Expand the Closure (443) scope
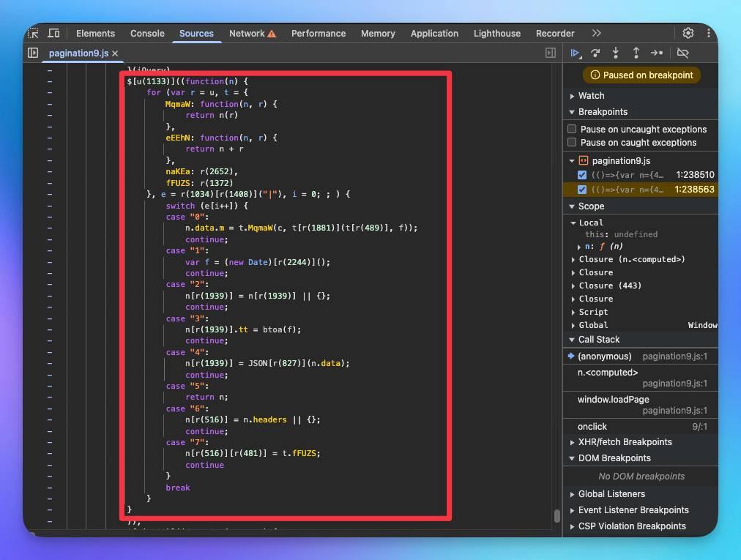 click(573, 286)
